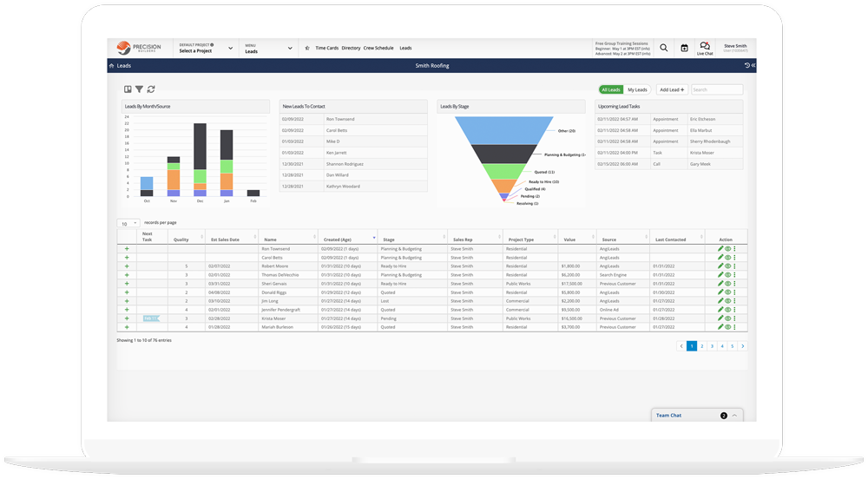Screen dimensions: 868x479
Task: Open Crew Schedule from the top menu
Action: 378,49
